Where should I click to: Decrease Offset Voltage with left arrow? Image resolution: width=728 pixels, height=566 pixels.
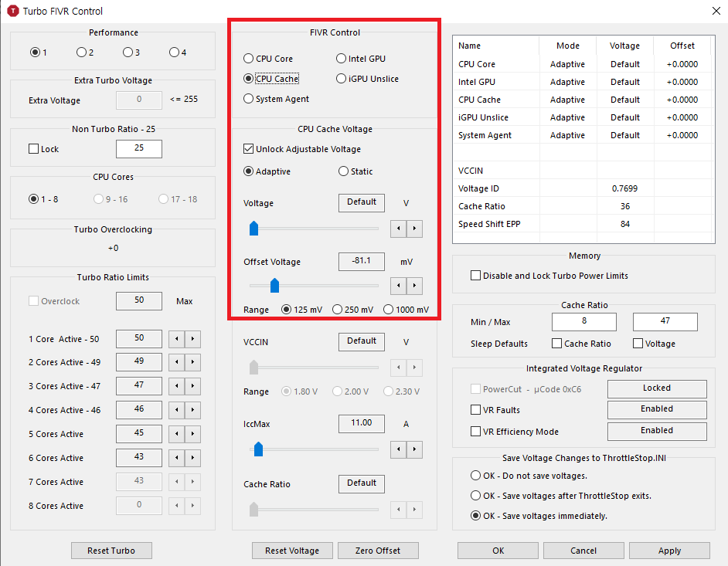click(x=398, y=286)
